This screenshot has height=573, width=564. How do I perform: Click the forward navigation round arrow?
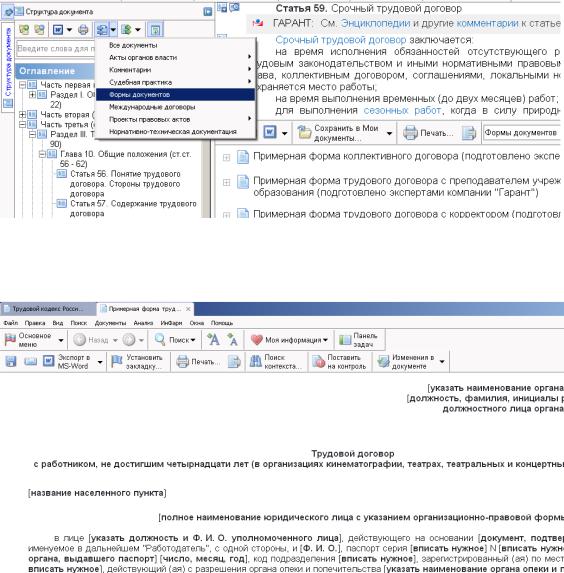tap(129, 340)
